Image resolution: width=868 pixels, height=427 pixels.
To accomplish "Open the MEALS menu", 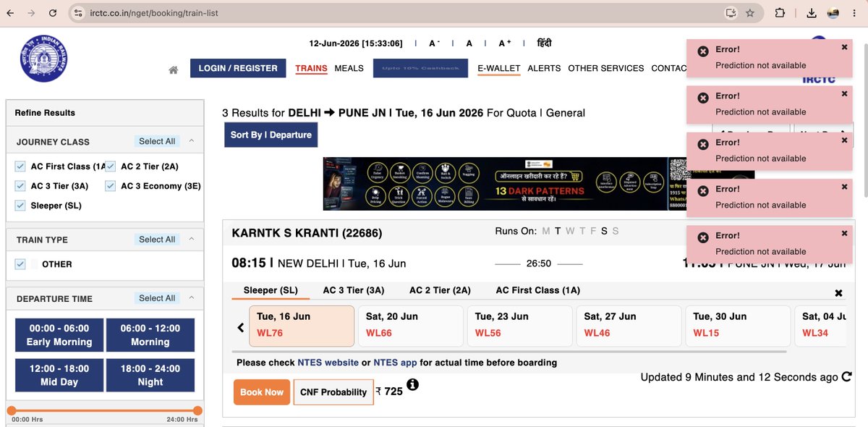I will coord(349,68).
